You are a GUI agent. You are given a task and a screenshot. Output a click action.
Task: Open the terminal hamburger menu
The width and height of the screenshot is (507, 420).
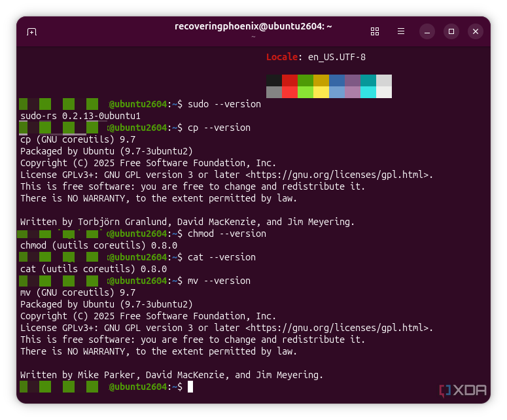click(401, 31)
